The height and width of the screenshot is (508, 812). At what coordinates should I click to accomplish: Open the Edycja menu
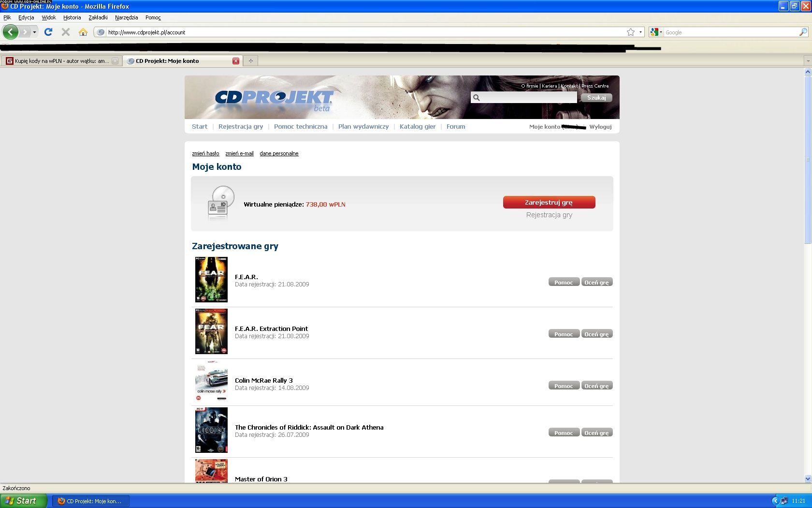tap(26, 17)
